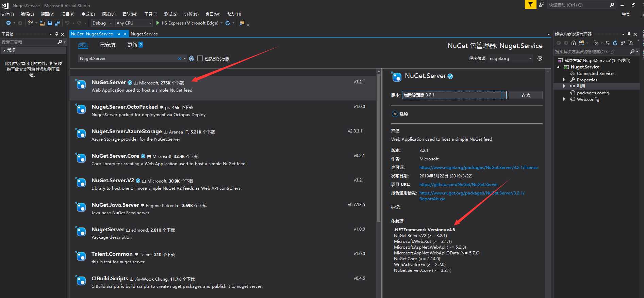
Task: Click the 安装 install button
Action: click(x=526, y=95)
